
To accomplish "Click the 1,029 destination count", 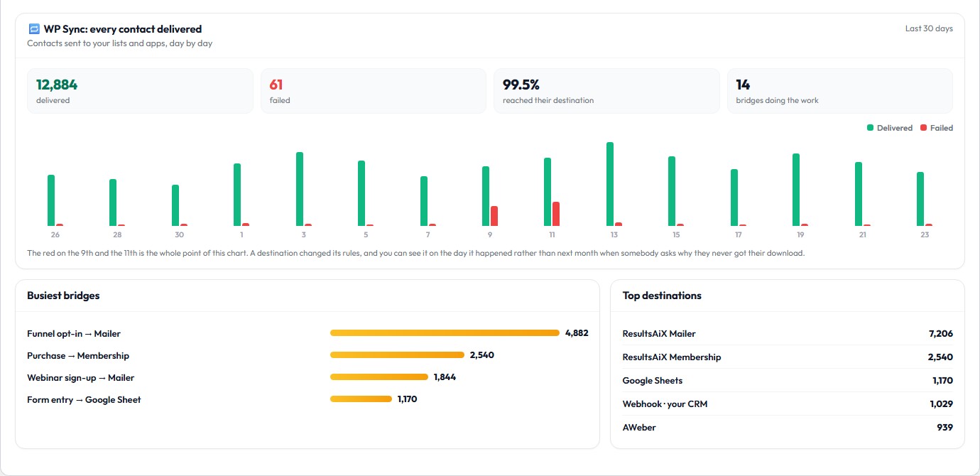I will [x=942, y=404].
